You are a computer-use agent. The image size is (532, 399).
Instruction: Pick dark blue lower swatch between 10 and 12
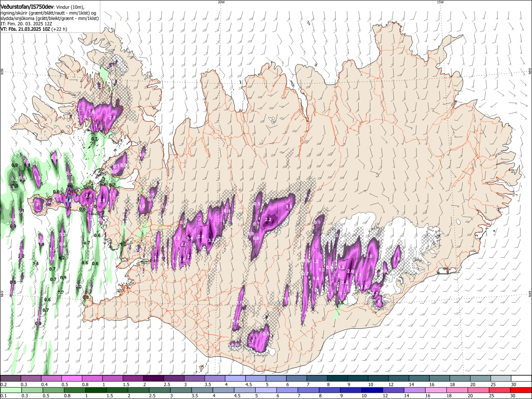click(x=371, y=390)
